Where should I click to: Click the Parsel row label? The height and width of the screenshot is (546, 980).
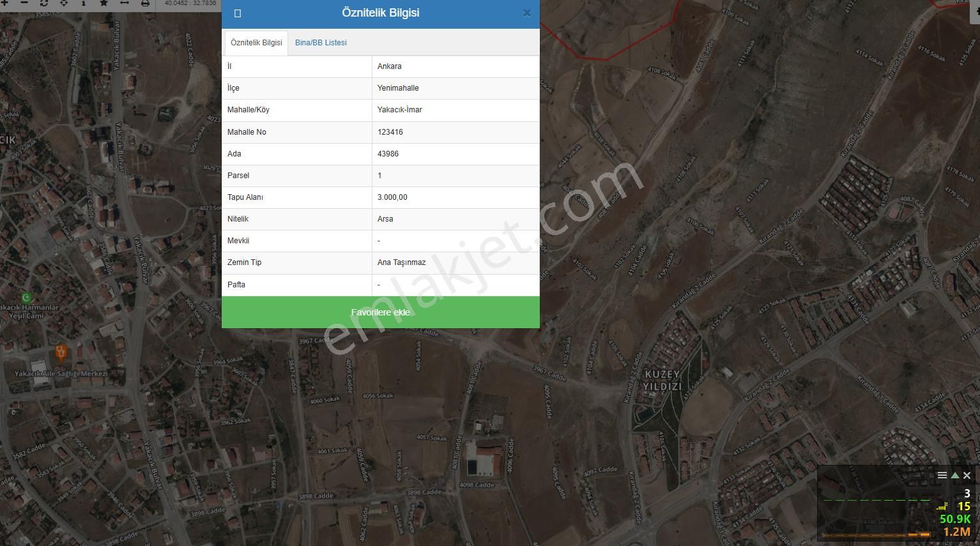[x=238, y=176]
